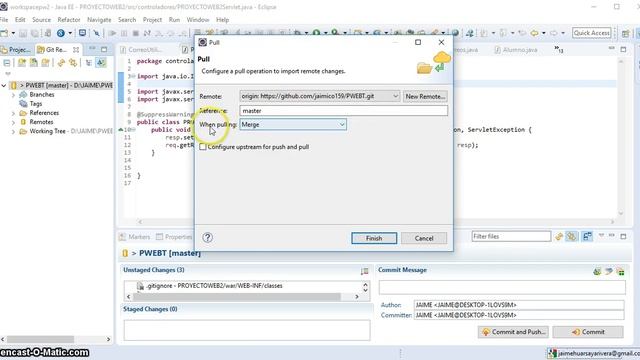The height and width of the screenshot is (360, 640).
Task: Click the Amend previous commit icon
Action: (x=597, y=271)
